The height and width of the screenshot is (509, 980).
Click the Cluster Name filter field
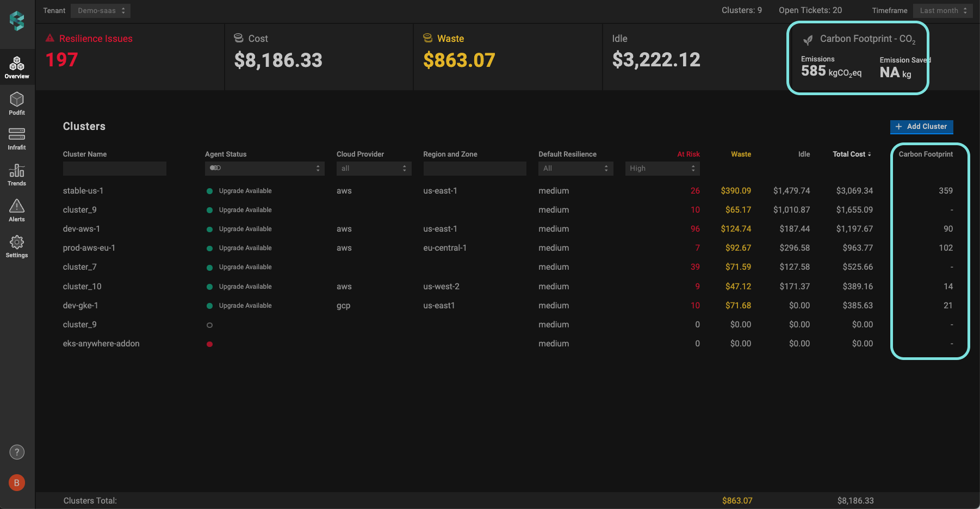click(114, 169)
